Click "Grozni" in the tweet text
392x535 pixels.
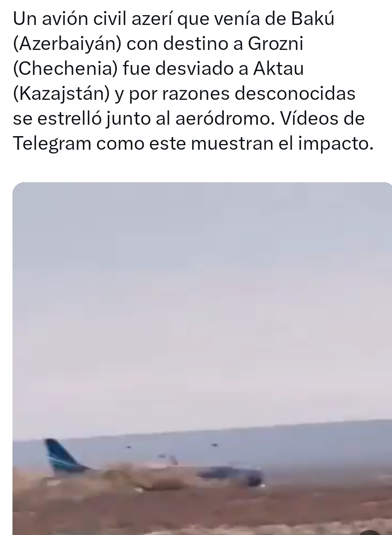point(276,44)
